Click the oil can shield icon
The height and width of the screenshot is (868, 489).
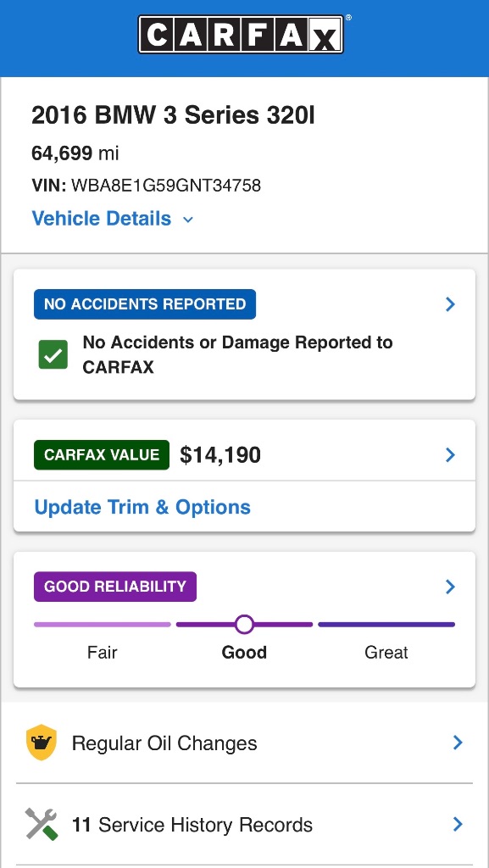[42, 743]
